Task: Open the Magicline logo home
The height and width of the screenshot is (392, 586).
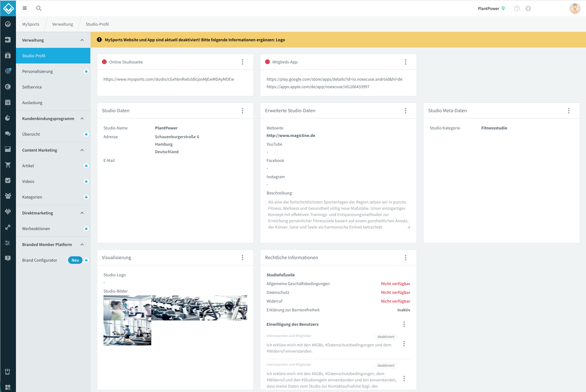Action: tap(8, 8)
